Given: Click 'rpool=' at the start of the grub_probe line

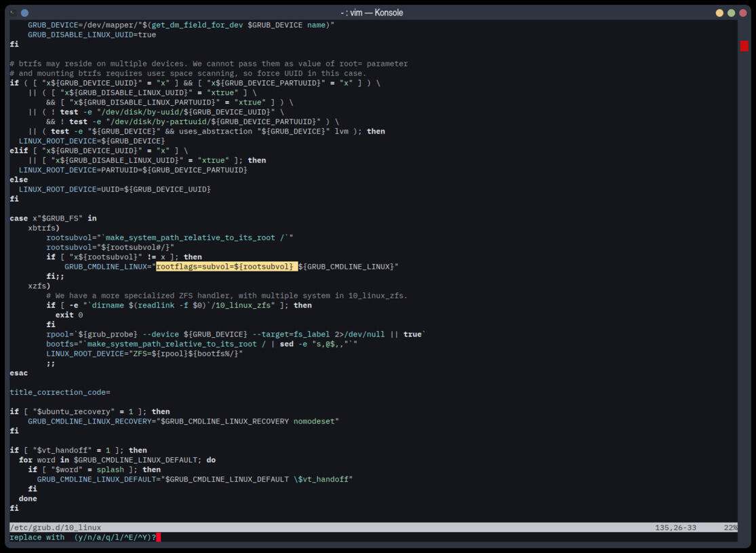Looking at the screenshot, I should [60, 334].
